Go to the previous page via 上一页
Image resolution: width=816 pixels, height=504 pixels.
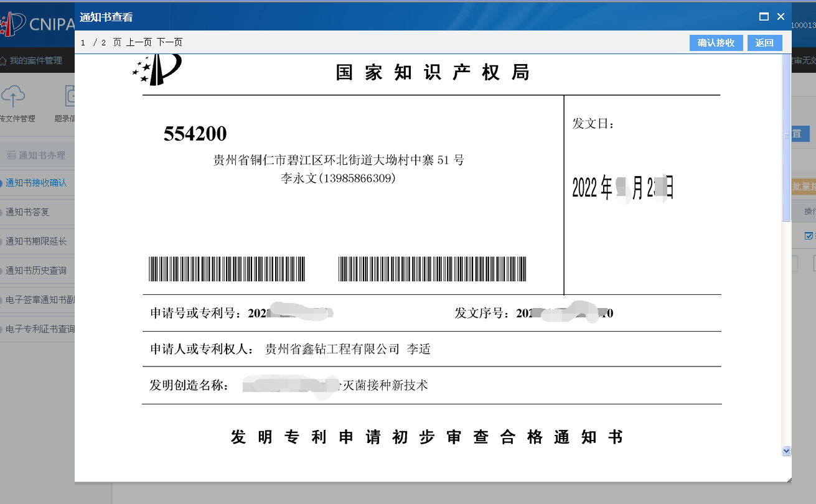point(139,42)
